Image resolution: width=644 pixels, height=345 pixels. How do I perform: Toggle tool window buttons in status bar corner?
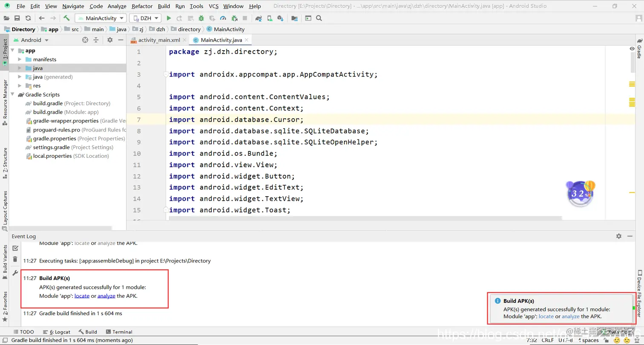(x=5, y=340)
